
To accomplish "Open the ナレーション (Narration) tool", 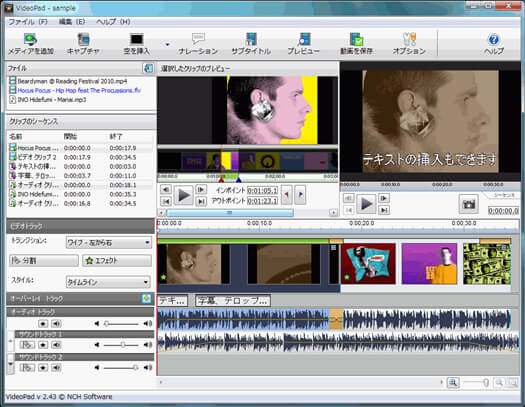I will pyautogui.click(x=198, y=44).
